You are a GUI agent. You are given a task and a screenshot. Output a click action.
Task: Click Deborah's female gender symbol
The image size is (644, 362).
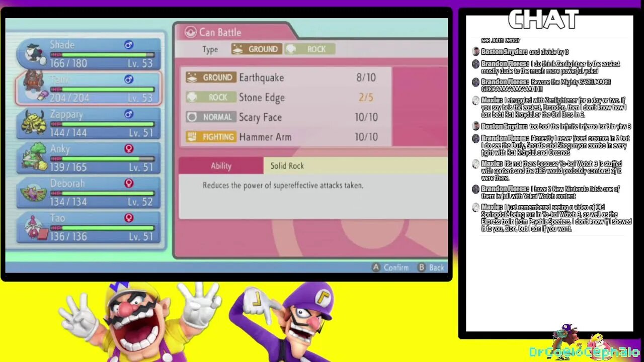pos(129,184)
